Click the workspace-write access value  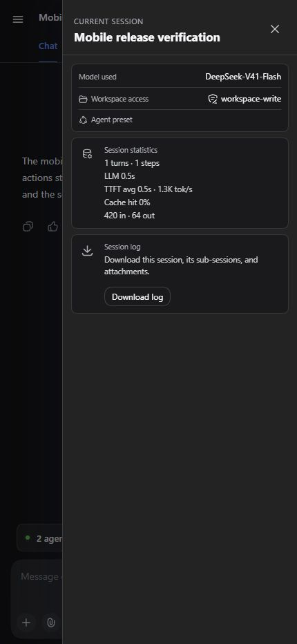[251, 99]
